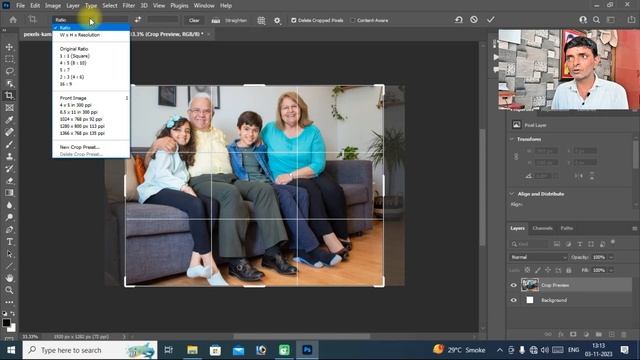Open the workspace switcher icon
Image resolution: width=640 pixels, height=360 pixels.
pyautogui.click(x=611, y=20)
